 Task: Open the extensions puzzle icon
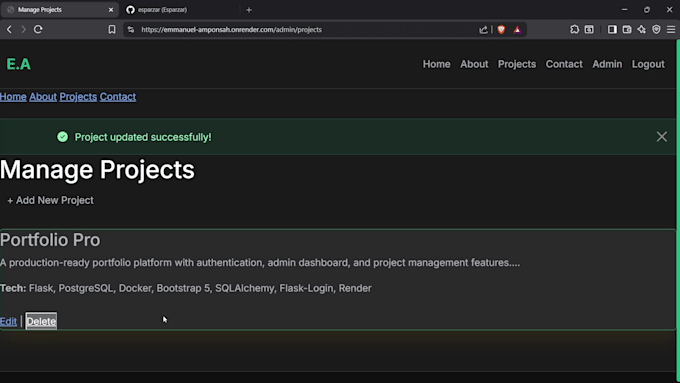(x=574, y=29)
